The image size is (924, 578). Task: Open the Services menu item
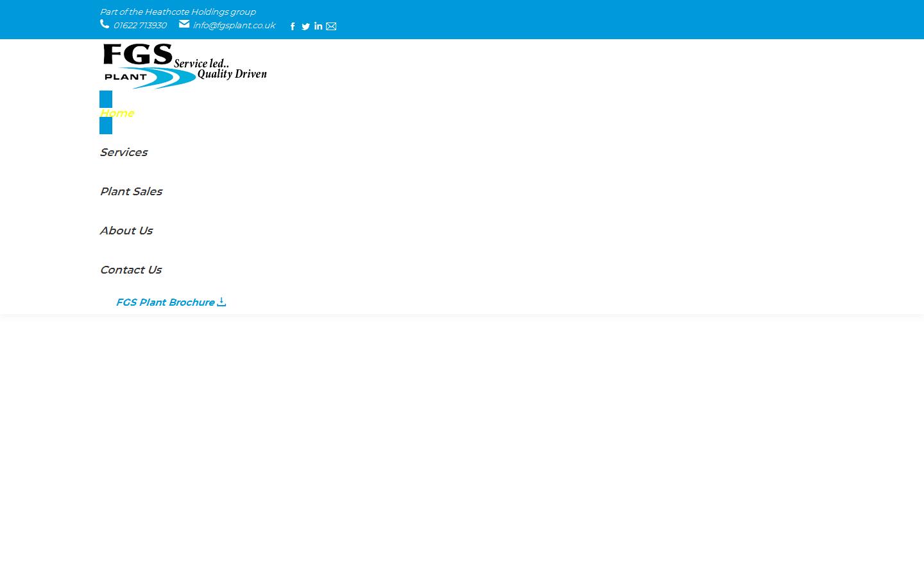123,152
